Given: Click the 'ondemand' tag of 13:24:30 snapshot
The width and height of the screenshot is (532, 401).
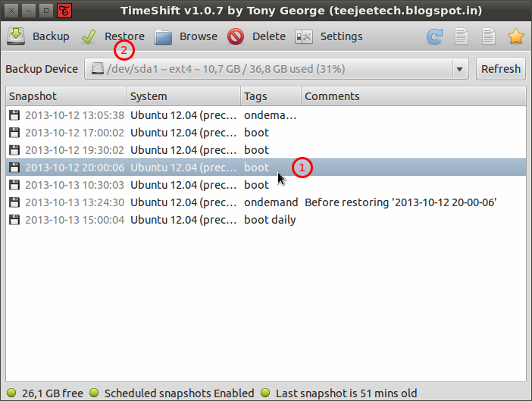Looking at the screenshot, I should (271, 202).
